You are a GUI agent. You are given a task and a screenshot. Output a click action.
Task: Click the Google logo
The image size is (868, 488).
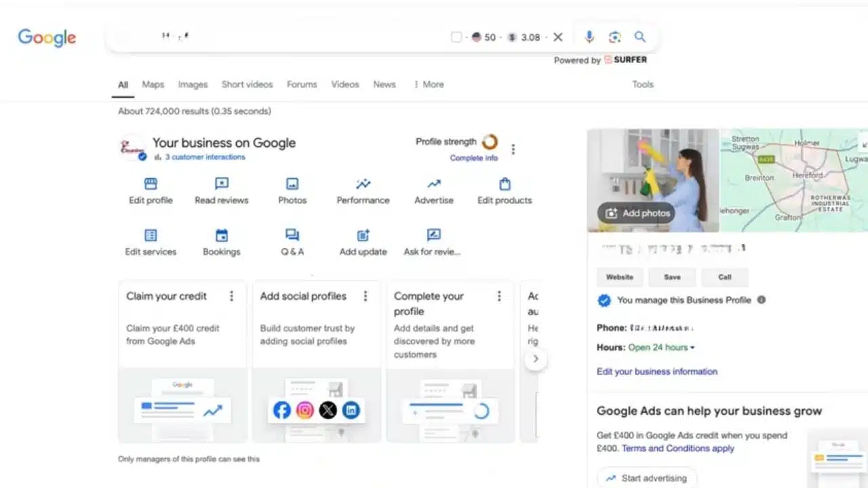pos(47,38)
